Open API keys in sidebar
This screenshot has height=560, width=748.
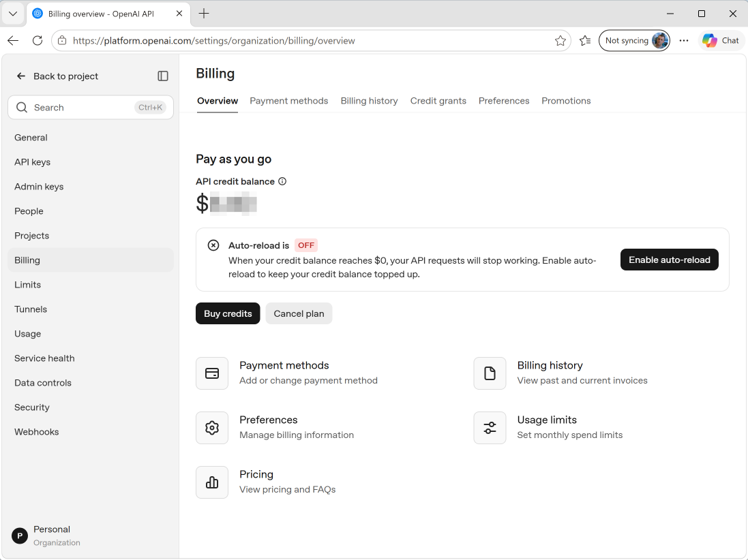click(91, 162)
